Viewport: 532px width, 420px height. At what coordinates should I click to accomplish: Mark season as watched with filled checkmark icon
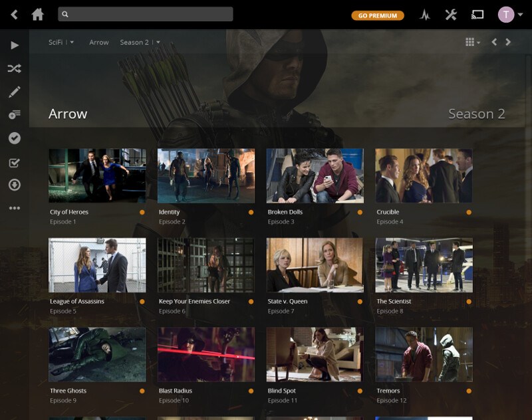pos(15,138)
